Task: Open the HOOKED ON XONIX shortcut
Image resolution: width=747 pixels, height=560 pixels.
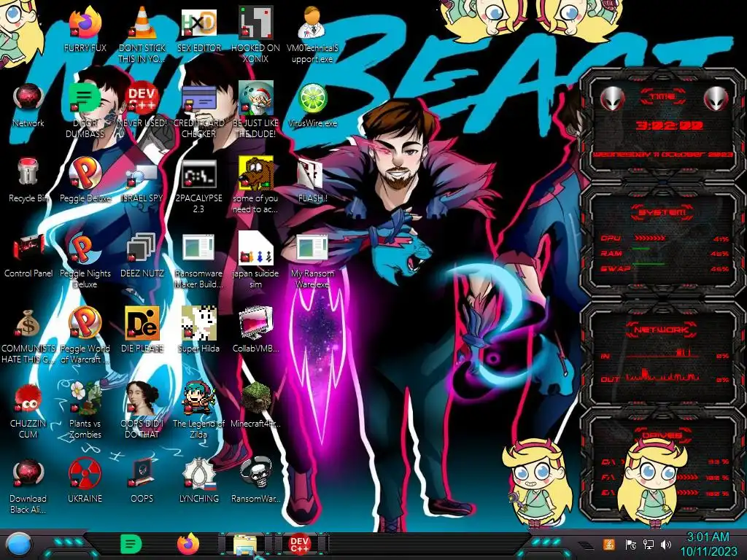Action: pos(256,24)
